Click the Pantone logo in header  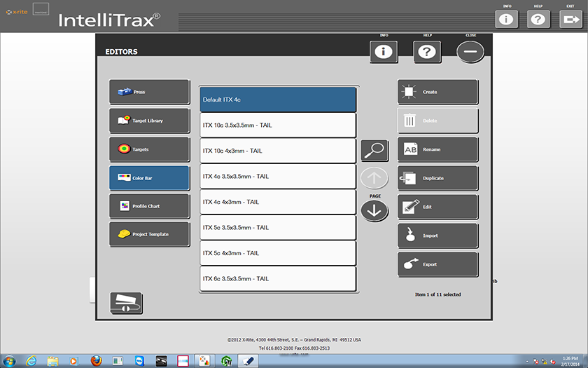pos(41,10)
